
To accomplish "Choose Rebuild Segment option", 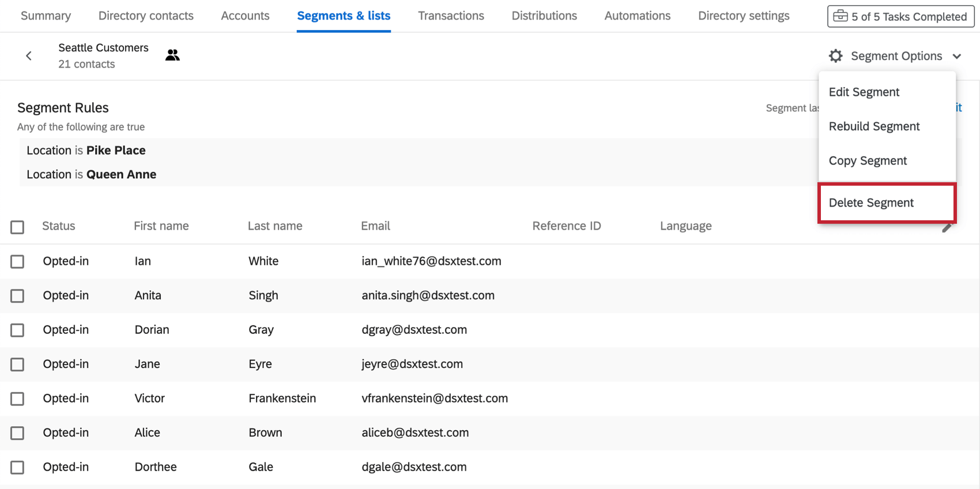I will point(874,126).
